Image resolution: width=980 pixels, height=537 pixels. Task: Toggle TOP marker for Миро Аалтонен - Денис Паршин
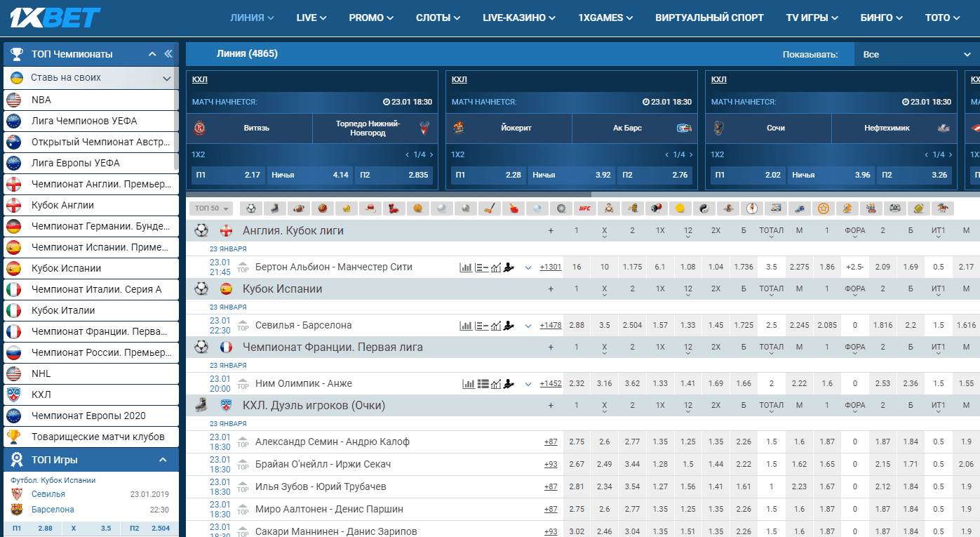243,510
